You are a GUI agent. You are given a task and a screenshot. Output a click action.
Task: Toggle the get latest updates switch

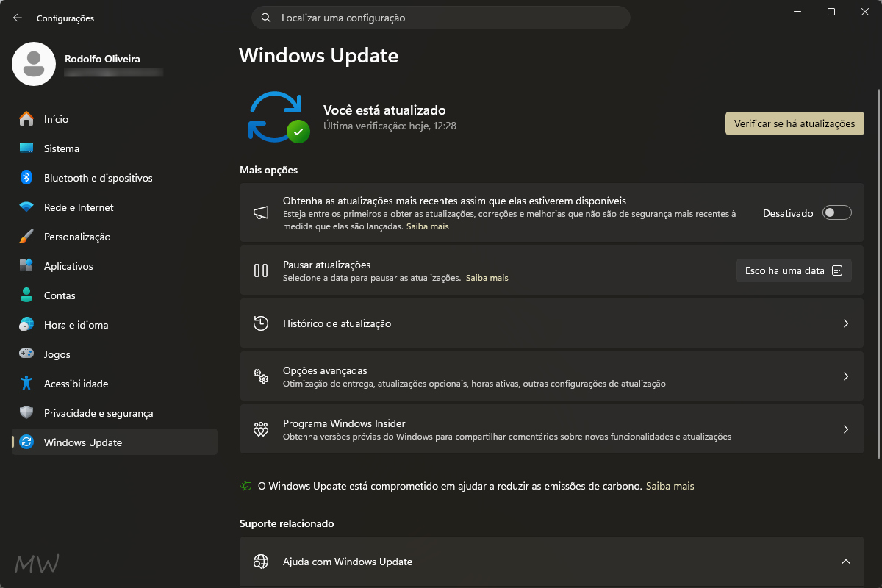click(x=836, y=213)
